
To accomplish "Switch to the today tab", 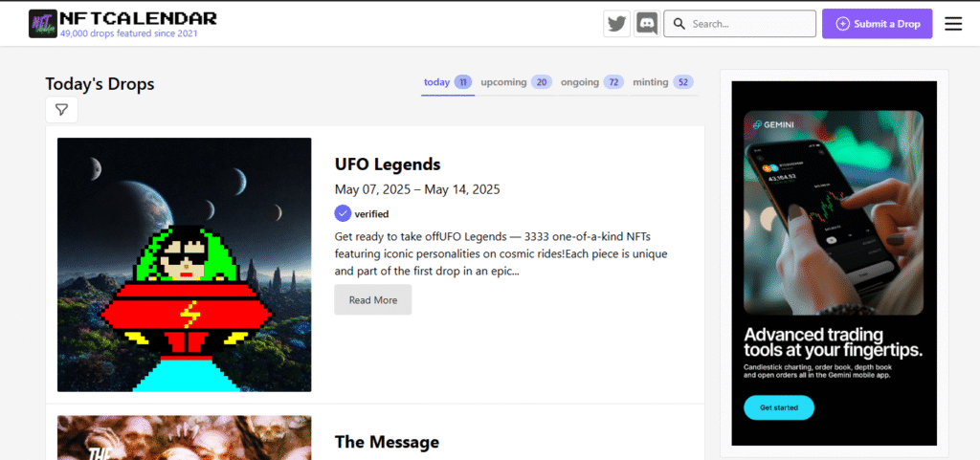I will click(x=448, y=82).
